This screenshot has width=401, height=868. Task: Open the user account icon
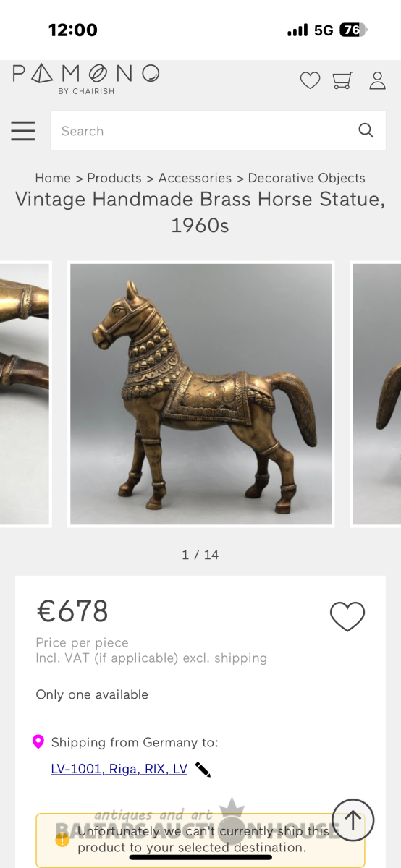click(377, 80)
